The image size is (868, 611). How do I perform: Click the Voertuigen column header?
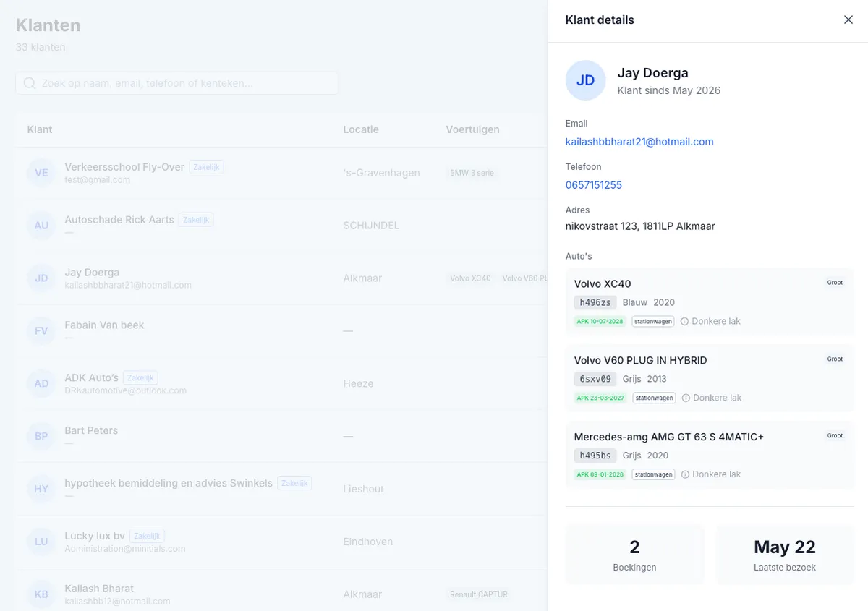472,129
